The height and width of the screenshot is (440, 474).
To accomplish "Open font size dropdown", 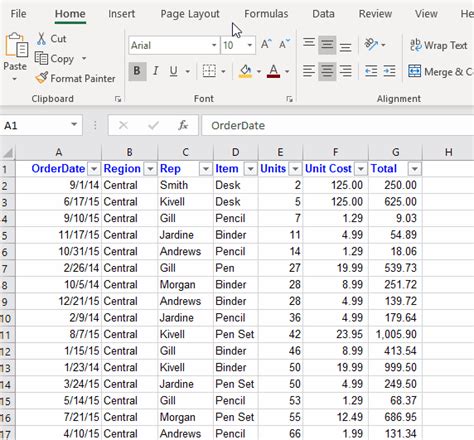I will [x=250, y=45].
